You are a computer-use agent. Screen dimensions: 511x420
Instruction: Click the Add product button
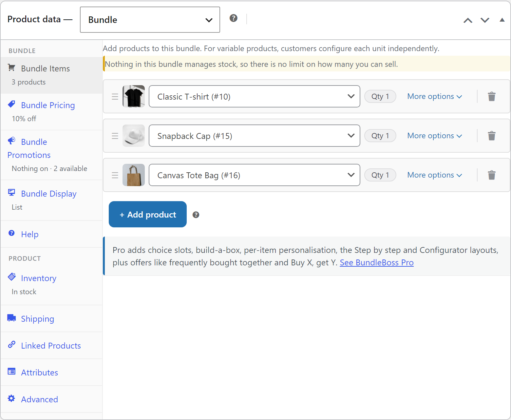(148, 214)
